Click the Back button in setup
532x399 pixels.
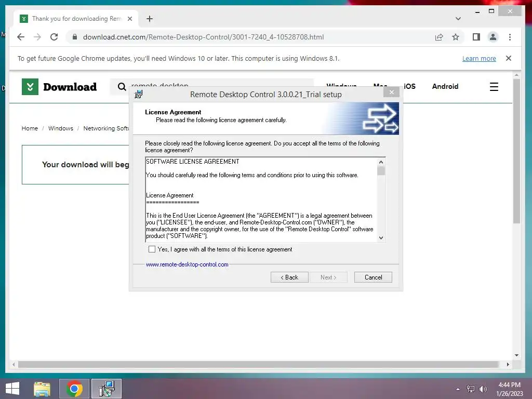click(x=289, y=277)
